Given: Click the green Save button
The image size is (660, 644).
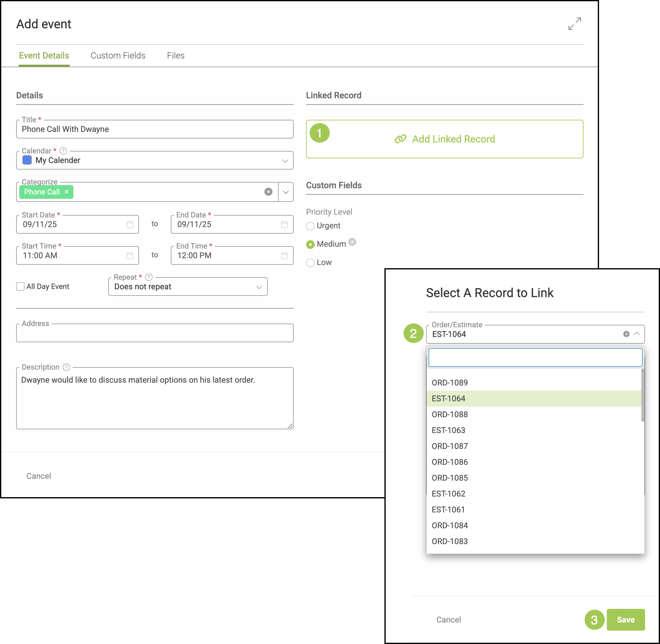Looking at the screenshot, I should pos(625,620).
